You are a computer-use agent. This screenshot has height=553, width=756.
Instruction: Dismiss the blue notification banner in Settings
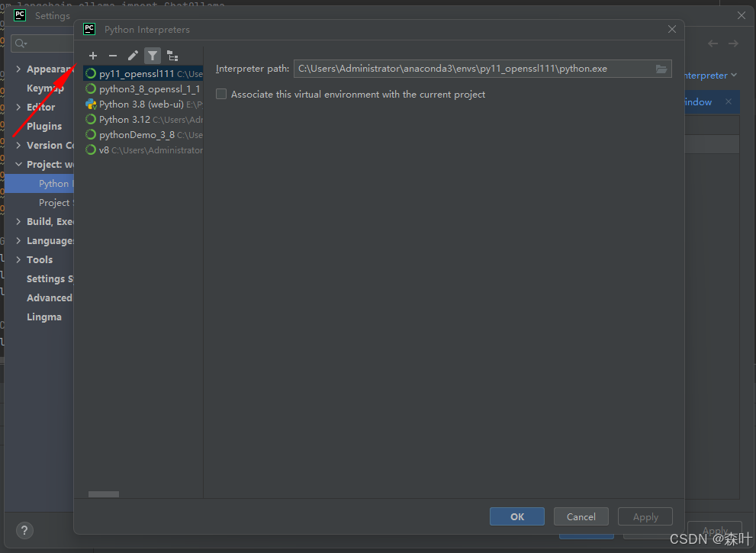coord(729,101)
